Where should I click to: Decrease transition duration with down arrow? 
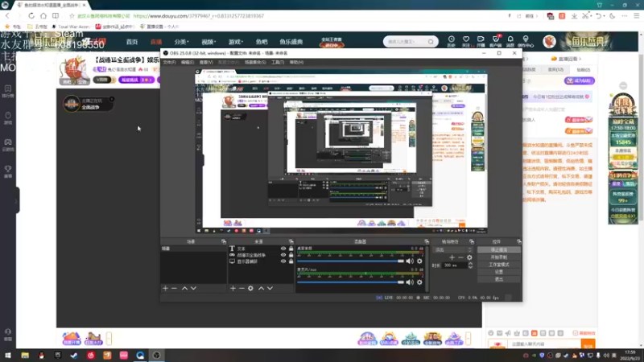click(470, 267)
